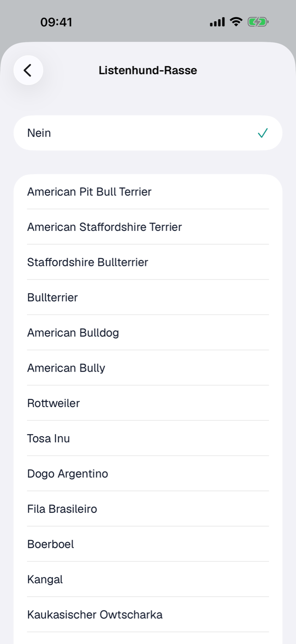This screenshot has width=296, height=644.
Task: Tap the Tosa Inu row
Action: [148, 438]
